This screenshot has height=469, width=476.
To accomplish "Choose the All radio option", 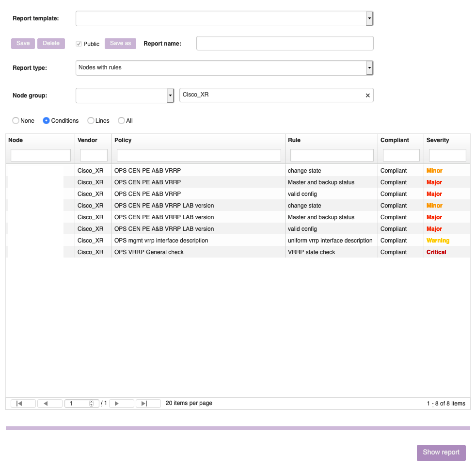I will [122, 121].
